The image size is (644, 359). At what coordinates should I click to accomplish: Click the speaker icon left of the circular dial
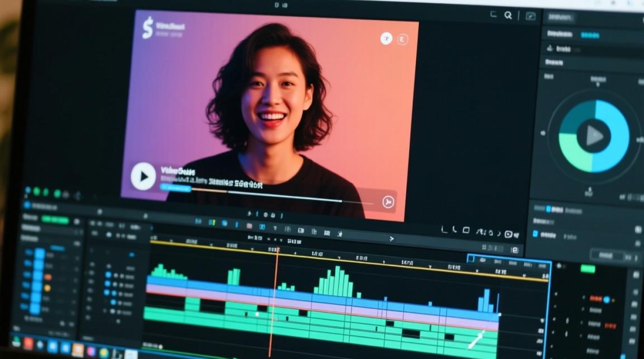click(x=543, y=134)
